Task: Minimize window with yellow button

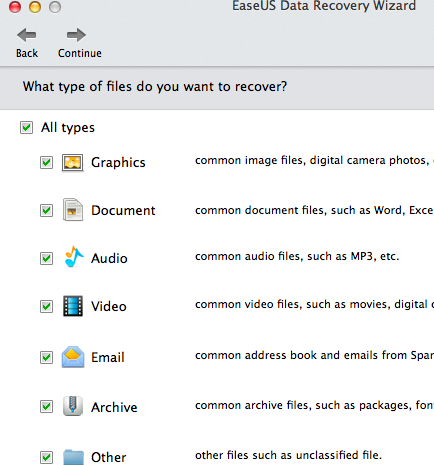Action: point(35,7)
